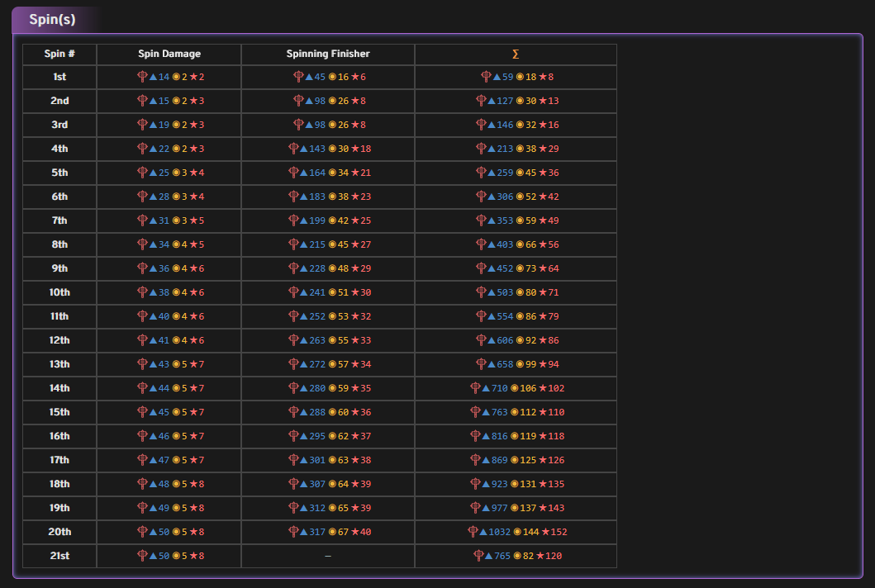The height and width of the screenshot is (588, 875).
Task: Click value 1032 in the 20th row total
Action: point(499,533)
